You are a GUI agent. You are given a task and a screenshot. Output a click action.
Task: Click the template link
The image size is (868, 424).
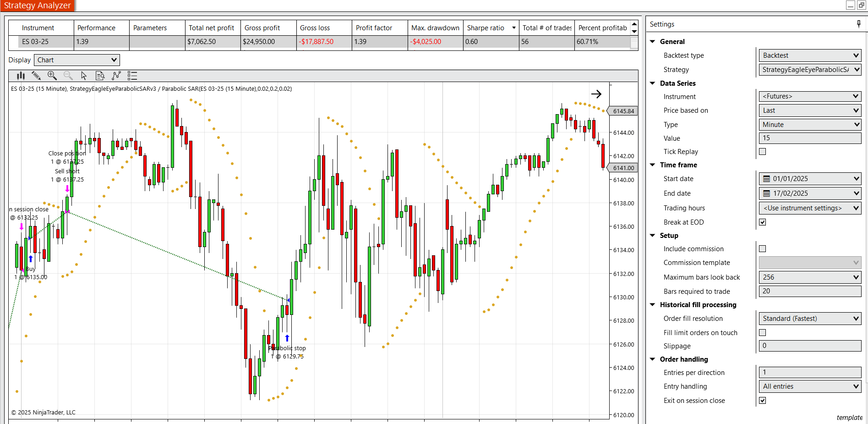849,418
